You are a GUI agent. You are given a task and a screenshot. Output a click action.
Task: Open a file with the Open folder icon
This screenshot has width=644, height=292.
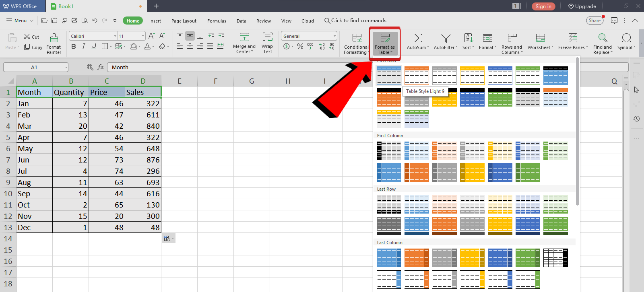(x=44, y=21)
